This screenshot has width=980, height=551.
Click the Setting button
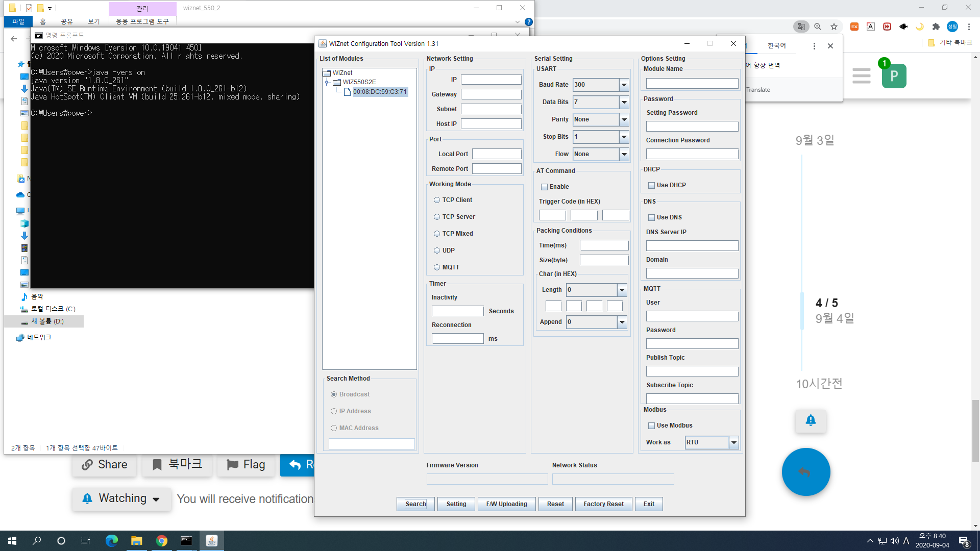456,504
